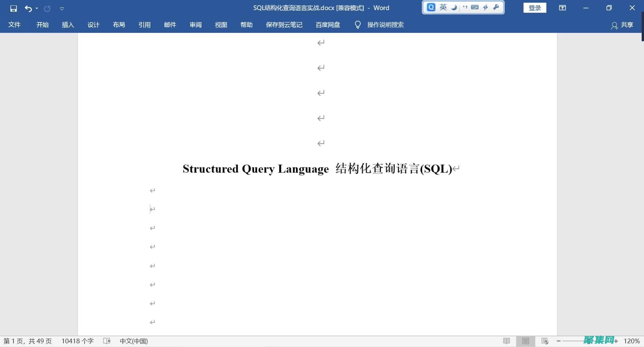
Task: Toggle Chinese/English input with 英 button
Action: click(443, 7)
